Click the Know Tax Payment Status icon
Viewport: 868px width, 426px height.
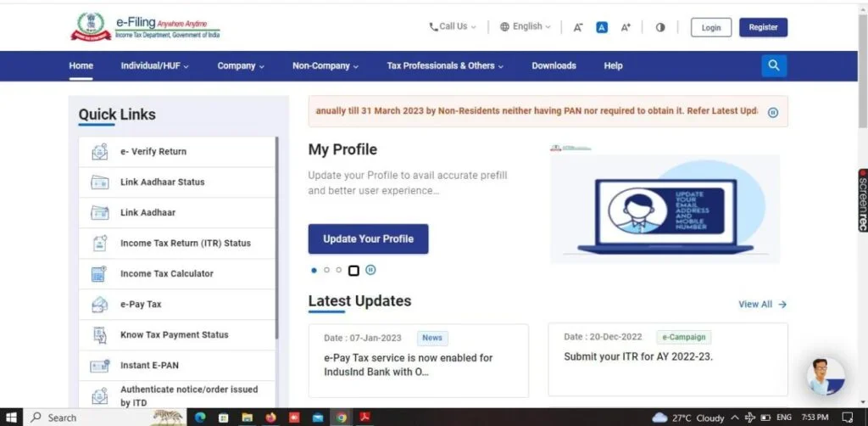tap(100, 334)
